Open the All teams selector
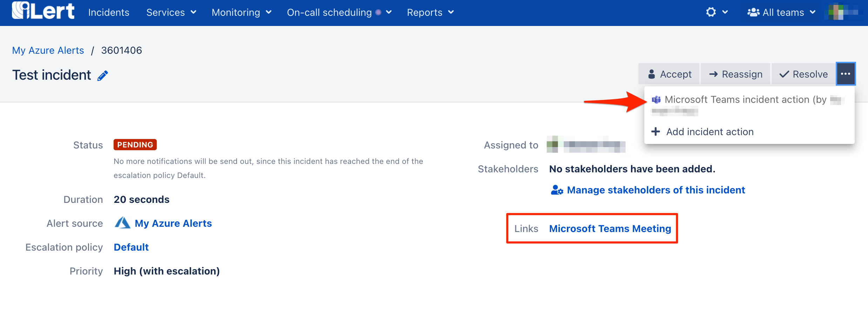 781,13
